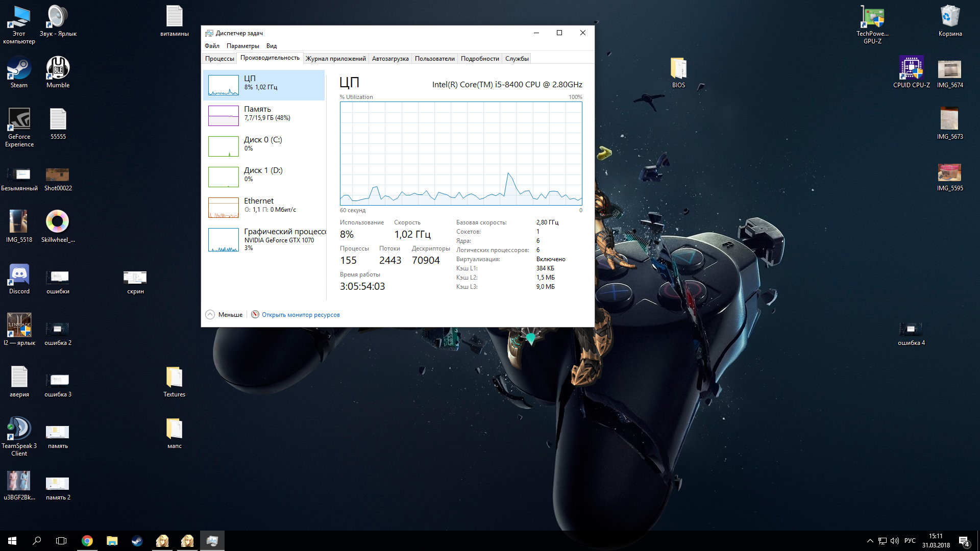The height and width of the screenshot is (551, 980).
Task: Open the Mumble desktop icon
Action: coord(58,72)
